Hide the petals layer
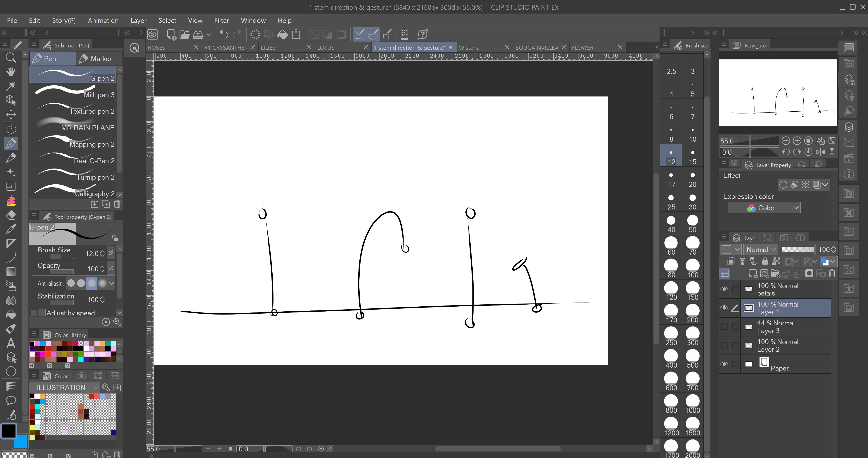 [724, 289]
